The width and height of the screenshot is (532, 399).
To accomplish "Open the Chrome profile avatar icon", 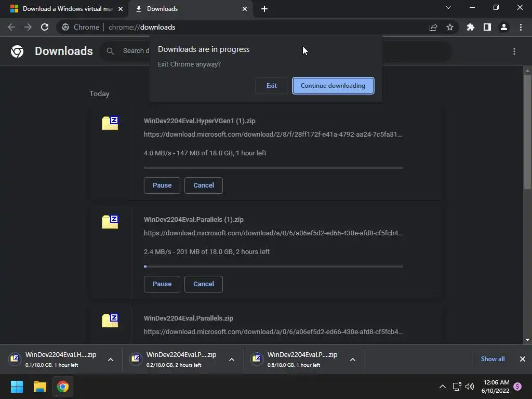I will 504,27.
